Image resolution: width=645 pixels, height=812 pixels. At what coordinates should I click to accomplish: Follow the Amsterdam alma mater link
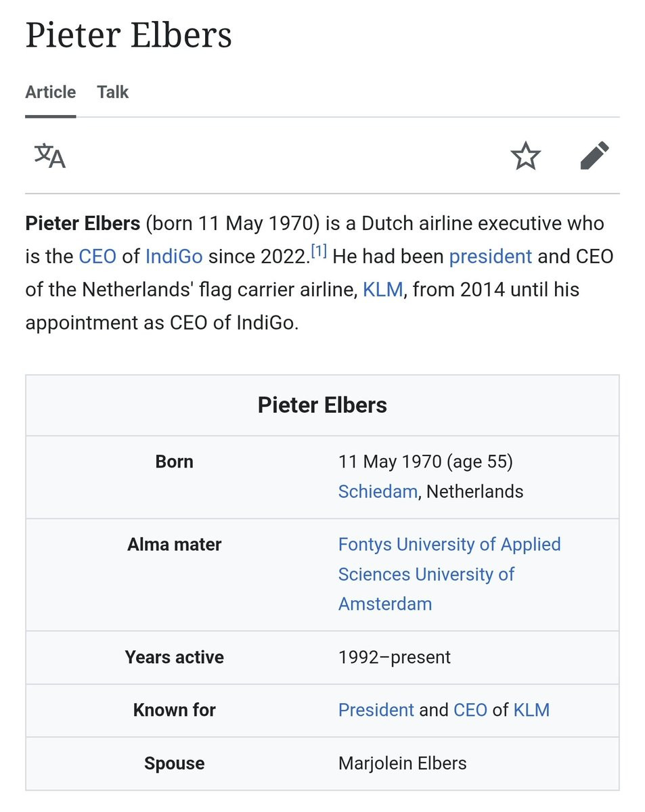click(385, 604)
